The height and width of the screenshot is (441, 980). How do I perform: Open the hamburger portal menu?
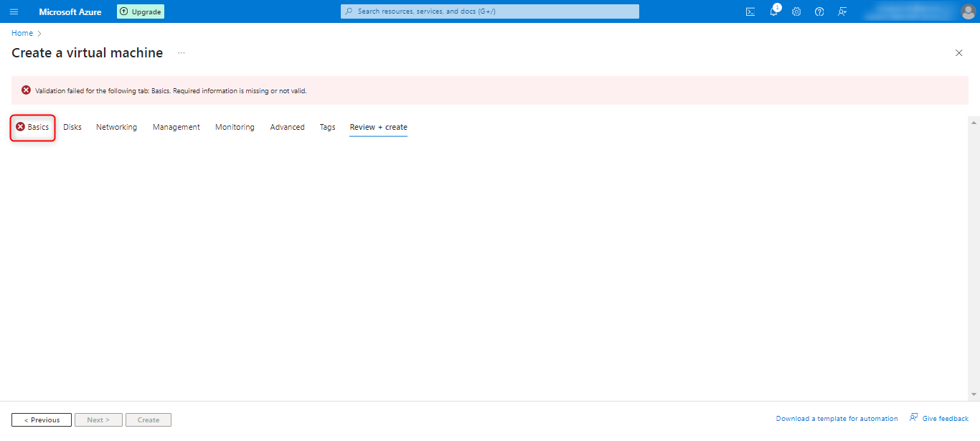[14, 11]
